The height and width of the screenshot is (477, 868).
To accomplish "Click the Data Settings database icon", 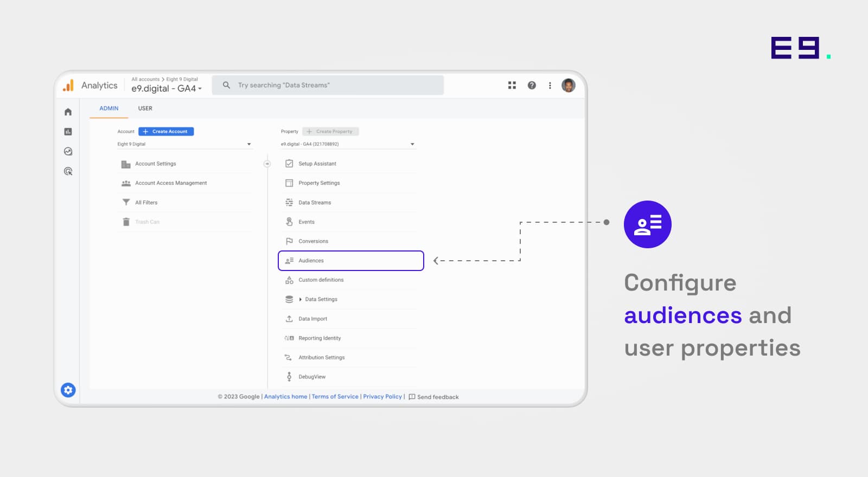I will click(289, 299).
